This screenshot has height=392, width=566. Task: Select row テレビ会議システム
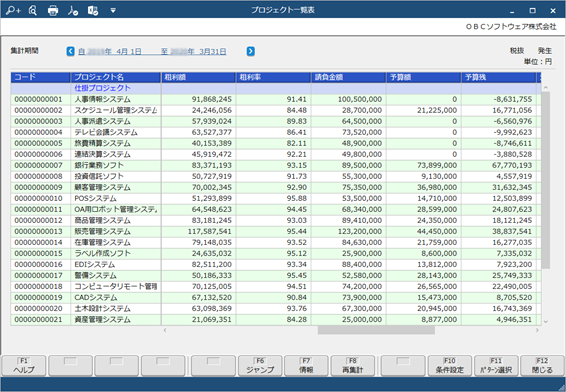click(276, 132)
